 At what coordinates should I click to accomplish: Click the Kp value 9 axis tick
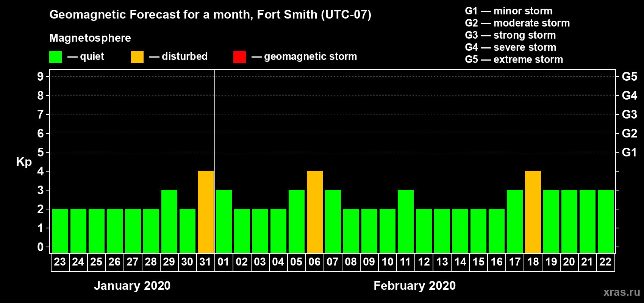tap(41, 77)
